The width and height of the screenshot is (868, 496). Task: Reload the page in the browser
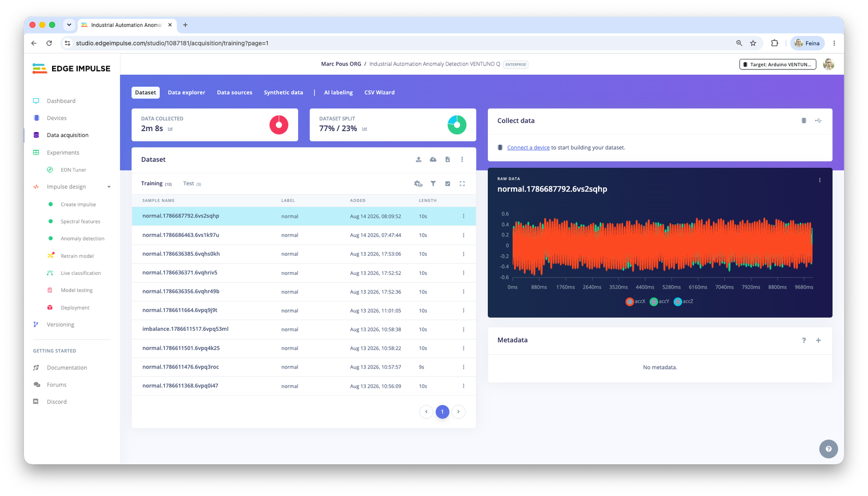click(x=49, y=43)
